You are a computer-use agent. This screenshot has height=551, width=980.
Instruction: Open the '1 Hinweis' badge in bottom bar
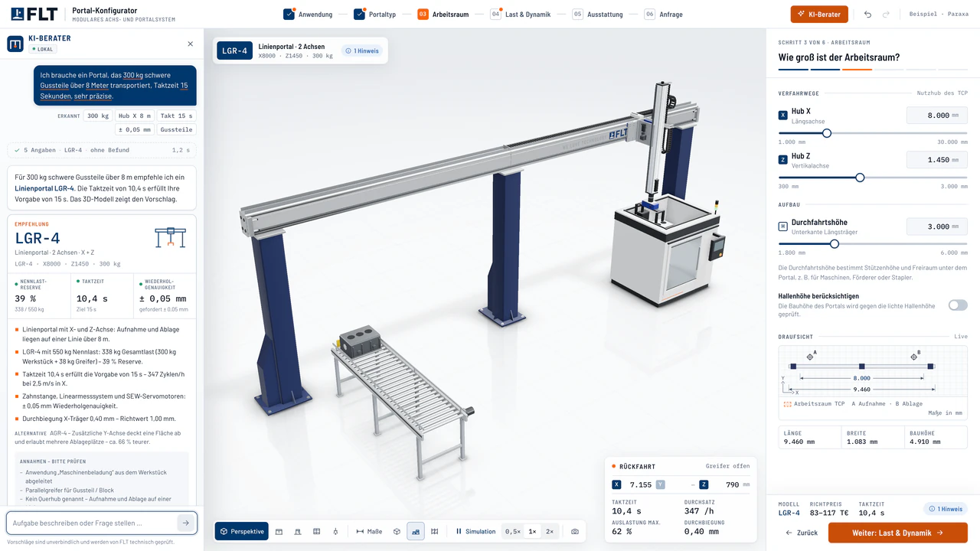(946, 509)
